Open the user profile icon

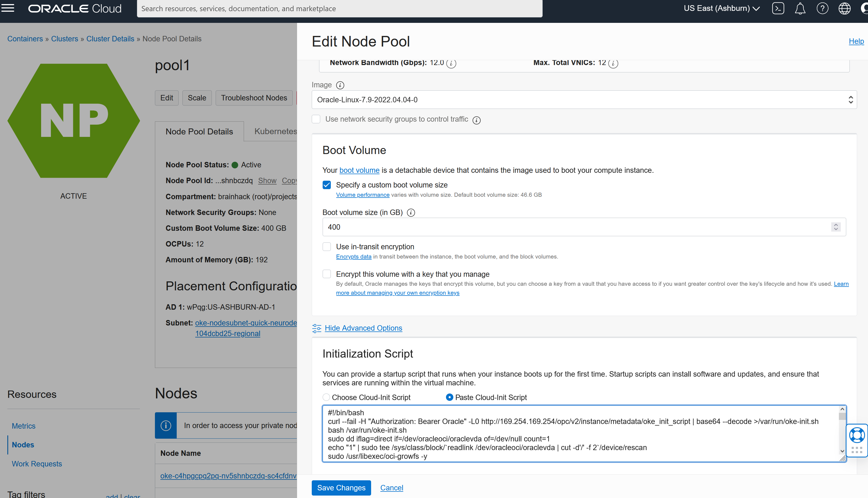(864, 8)
